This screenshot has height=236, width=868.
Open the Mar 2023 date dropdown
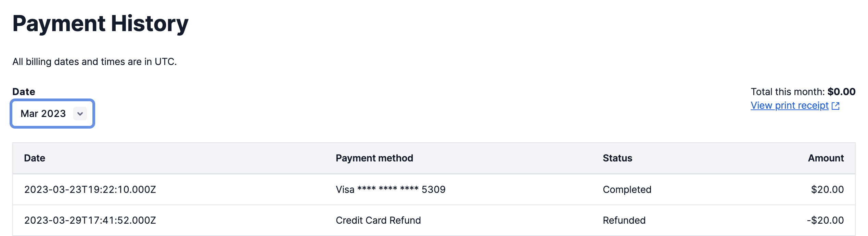click(52, 114)
